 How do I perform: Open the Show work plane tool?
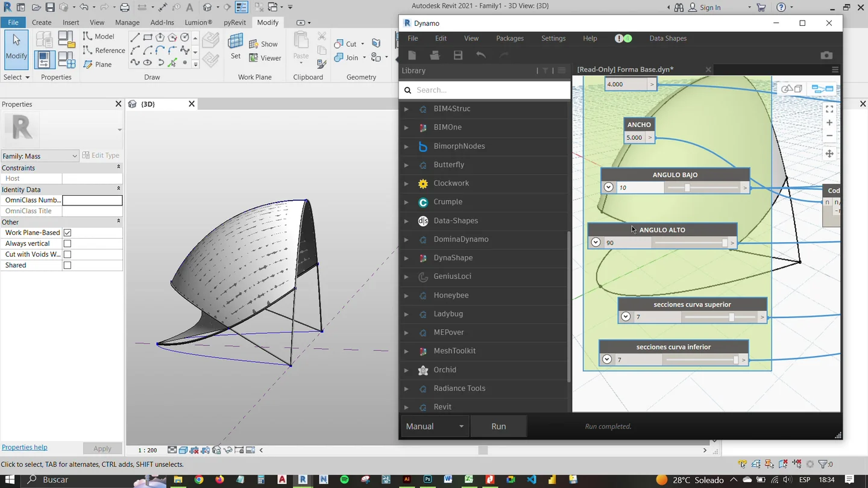[263, 44]
